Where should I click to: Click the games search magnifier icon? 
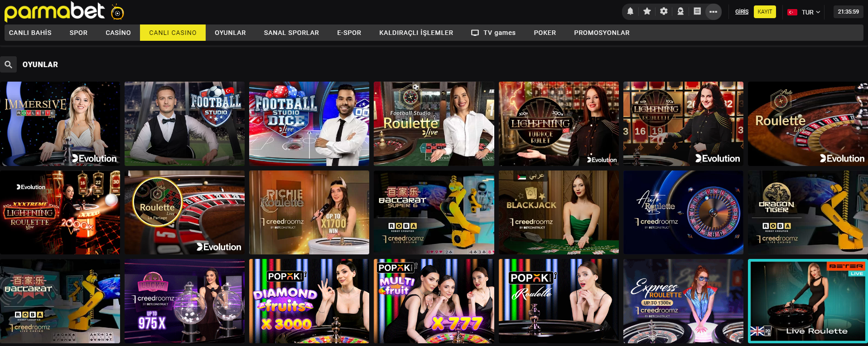tap(8, 65)
